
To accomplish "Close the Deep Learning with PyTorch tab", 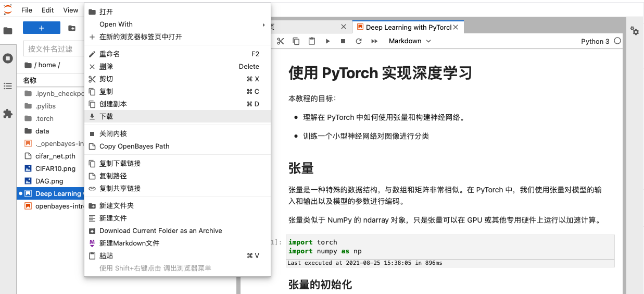I will point(456,27).
